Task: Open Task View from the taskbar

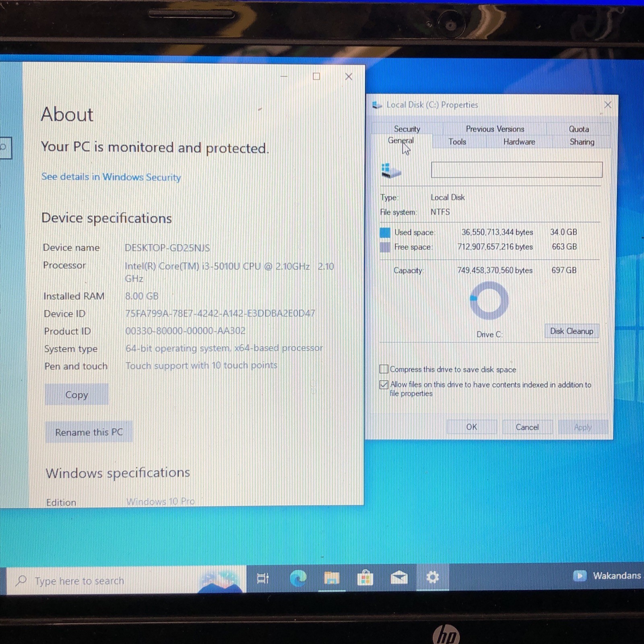Action: [x=263, y=578]
